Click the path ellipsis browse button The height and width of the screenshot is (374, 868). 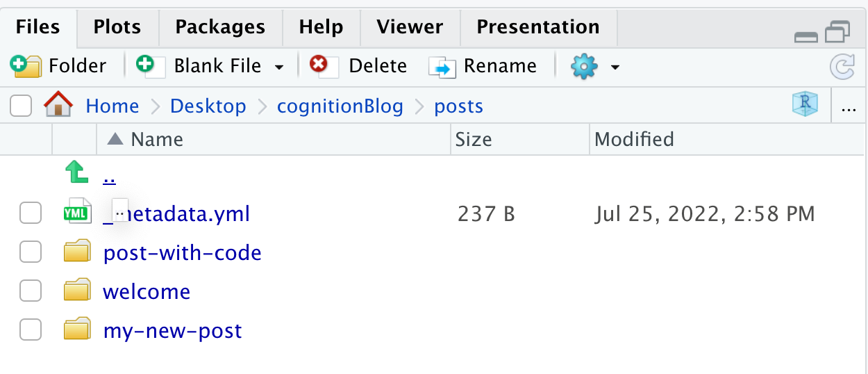pyautogui.click(x=848, y=108)
